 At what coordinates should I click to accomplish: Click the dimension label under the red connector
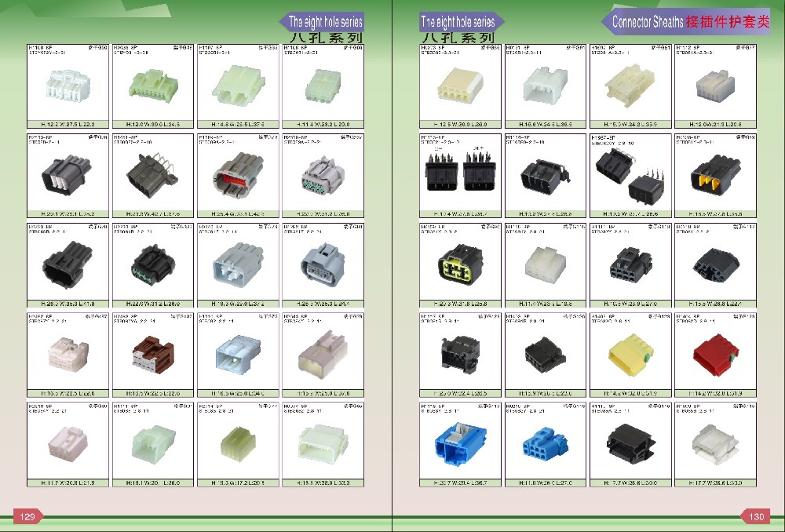[715, 393]
